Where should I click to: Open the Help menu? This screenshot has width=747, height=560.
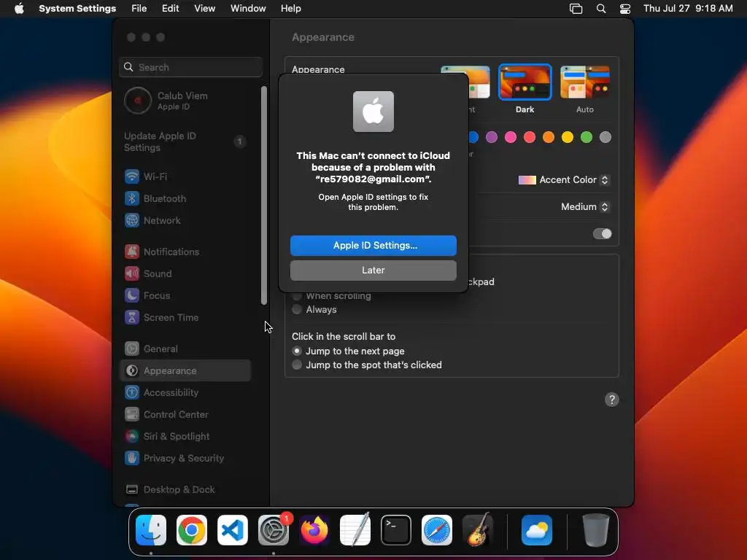(290, 9)
